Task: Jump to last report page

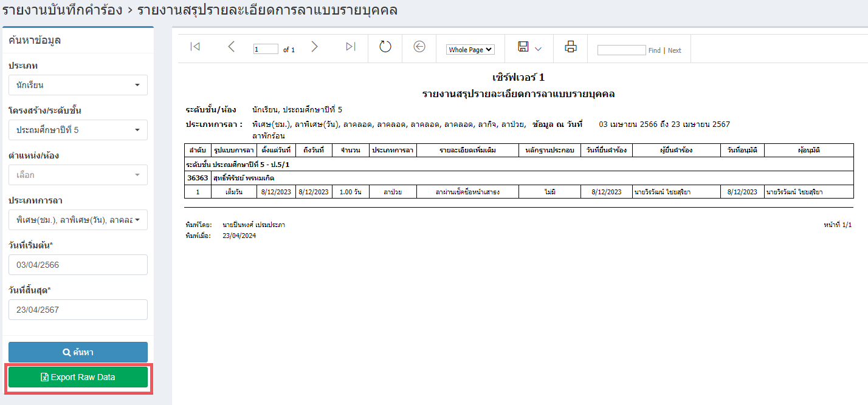Action: (x=351, y=47)
